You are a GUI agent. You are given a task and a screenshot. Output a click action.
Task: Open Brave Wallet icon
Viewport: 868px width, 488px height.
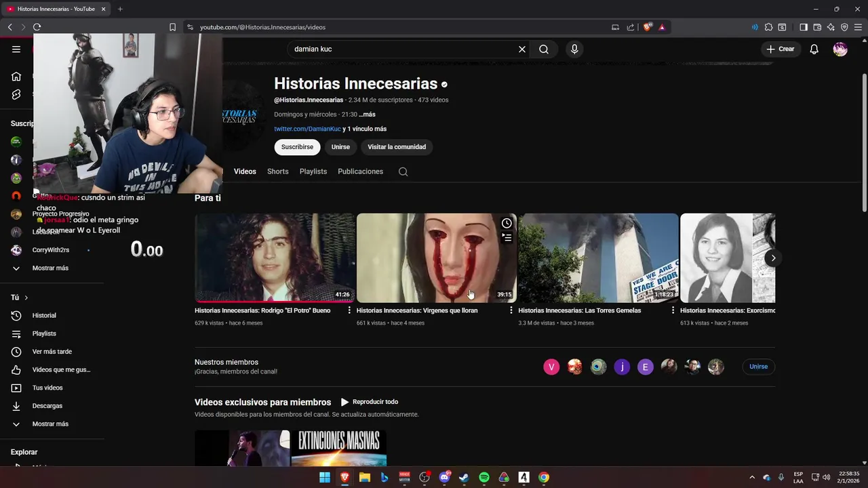click(x=817, y=27)
